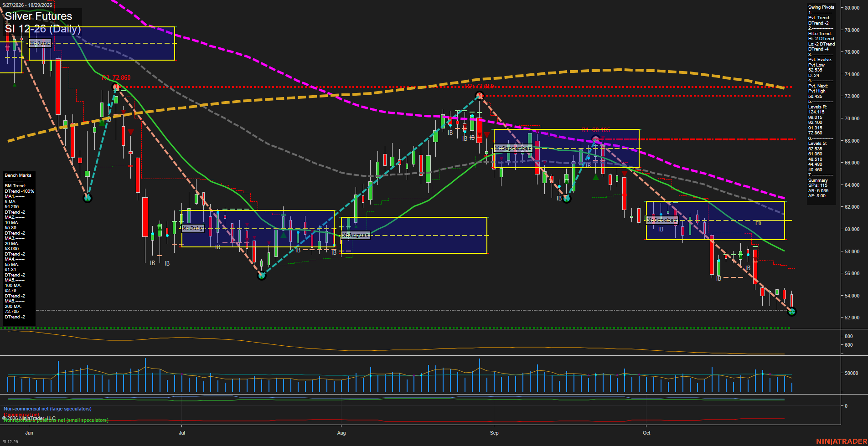Click the Silver Futures chart title
The image size is (868, 446).
(x=38, y=16)
